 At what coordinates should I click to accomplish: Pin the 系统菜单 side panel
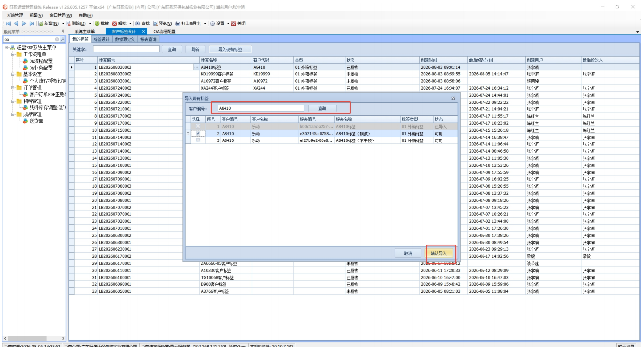(x=63, y=31)
